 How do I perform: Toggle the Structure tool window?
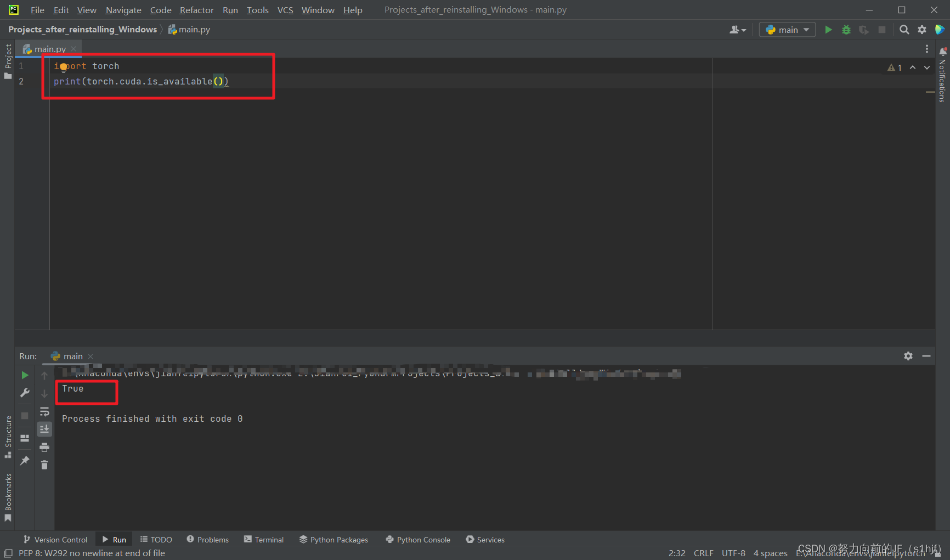point(8,437)
